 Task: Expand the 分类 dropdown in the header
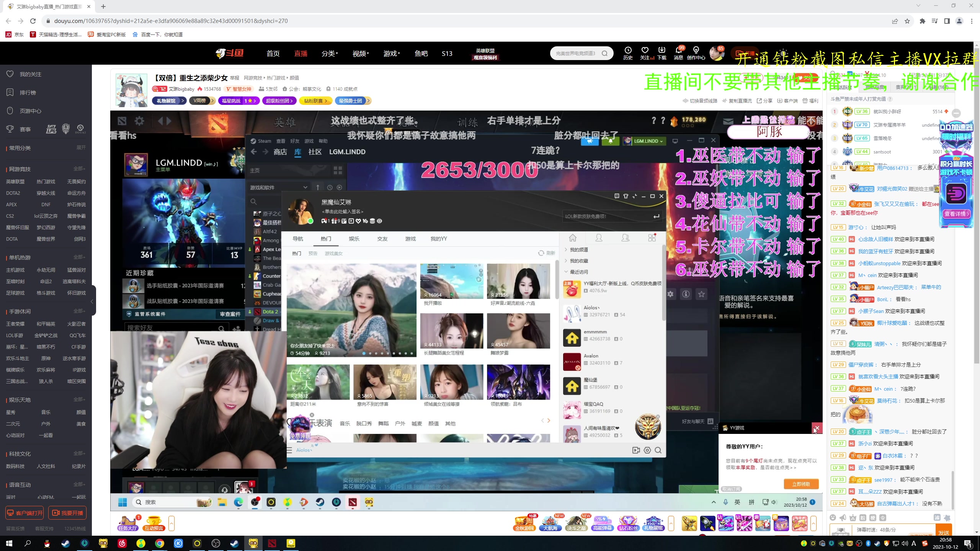click(330, 54)
